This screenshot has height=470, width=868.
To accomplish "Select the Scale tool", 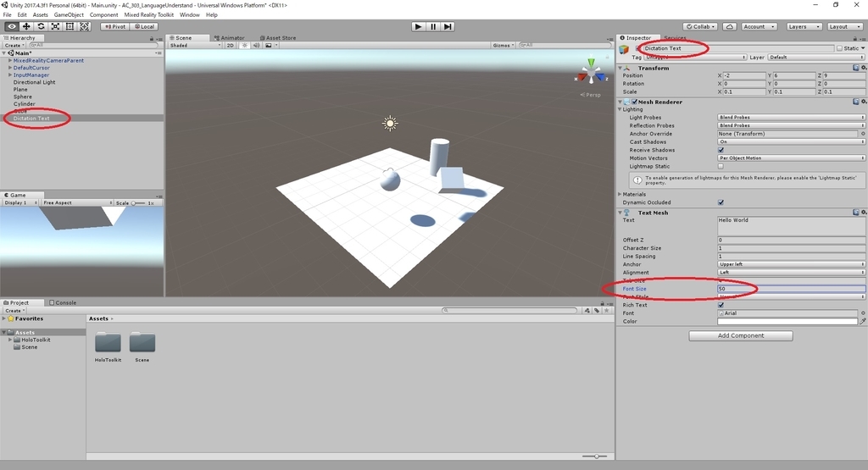I will tap(55, 26).
